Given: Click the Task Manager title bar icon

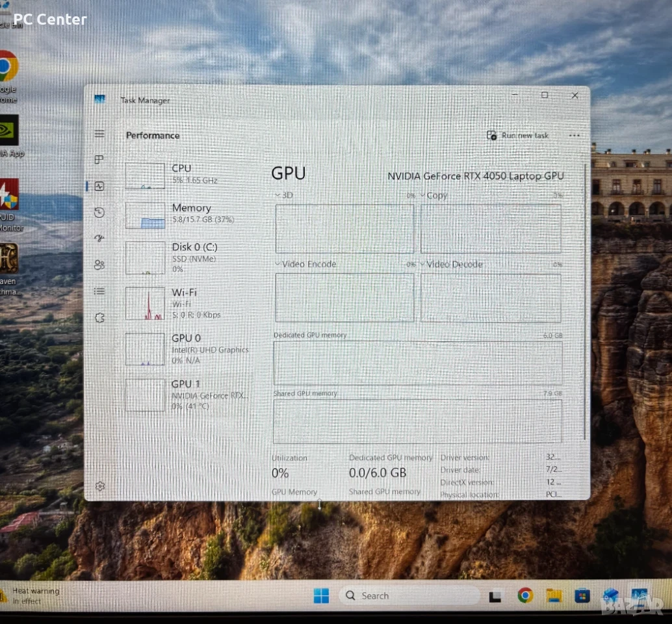Looking at the screenshot, I should pos(99,99).
